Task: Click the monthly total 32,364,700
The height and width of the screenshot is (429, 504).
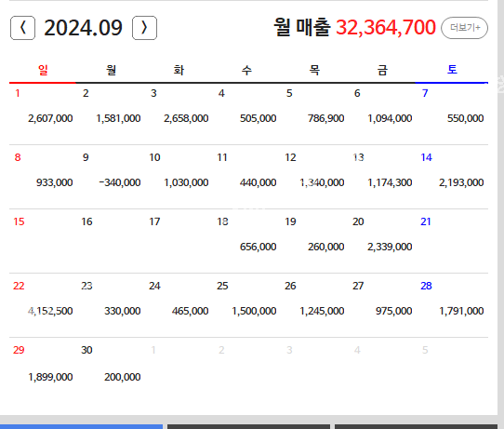Action: [x=386, y=28]
